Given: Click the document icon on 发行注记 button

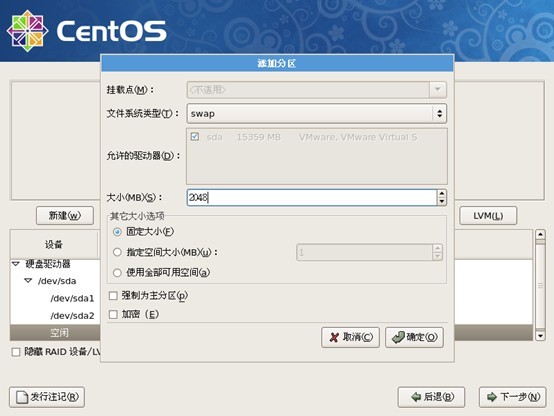Looking at the screenshot, I should [22, 397].
